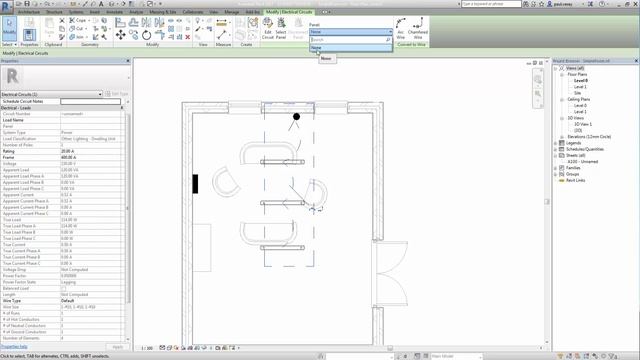Screen dimensions: 640x360
Task: Collapse the Floor Plans node
Action: pos(562,74)
